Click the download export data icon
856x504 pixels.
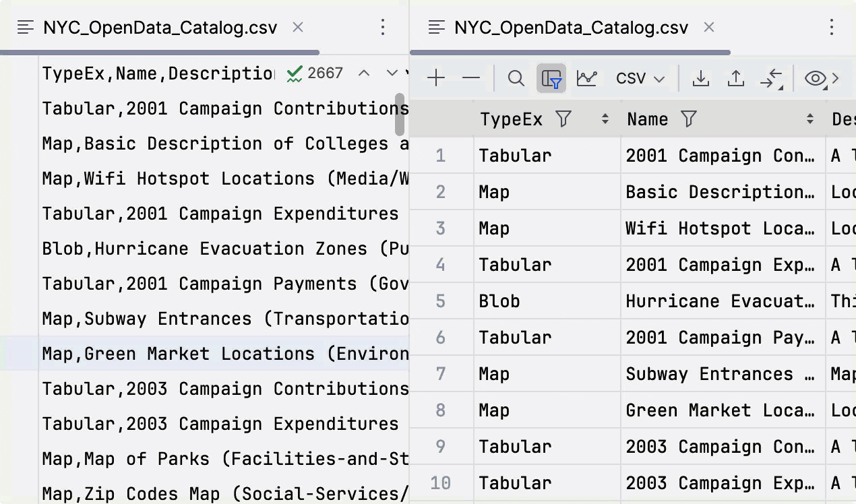[701, 78]
